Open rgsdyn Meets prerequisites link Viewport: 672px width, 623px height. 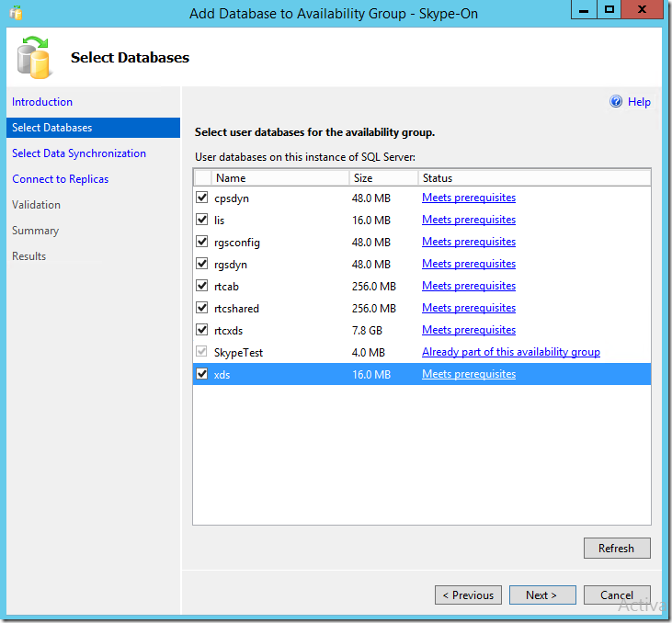coord(469,264)
